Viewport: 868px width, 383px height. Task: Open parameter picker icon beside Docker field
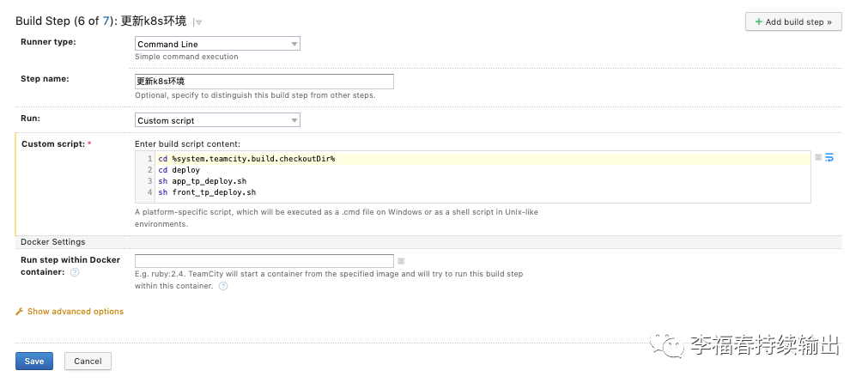pos(401,261)
